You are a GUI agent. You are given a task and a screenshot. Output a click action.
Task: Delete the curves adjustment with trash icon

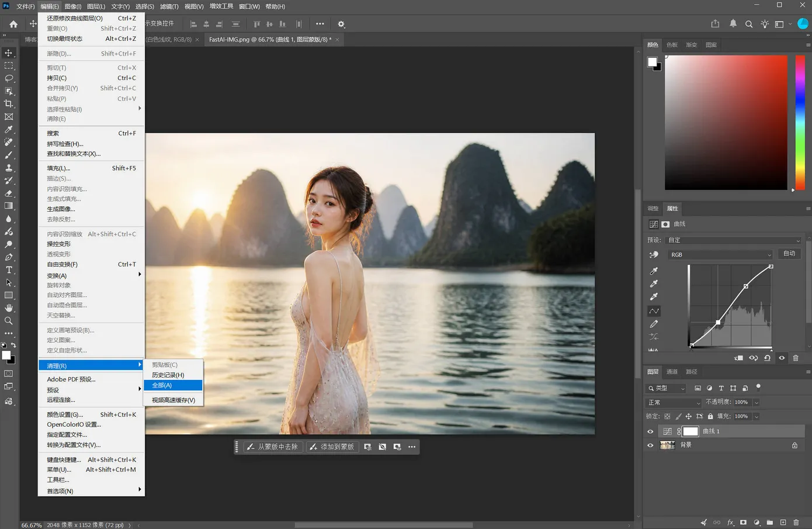pos(796,358)
